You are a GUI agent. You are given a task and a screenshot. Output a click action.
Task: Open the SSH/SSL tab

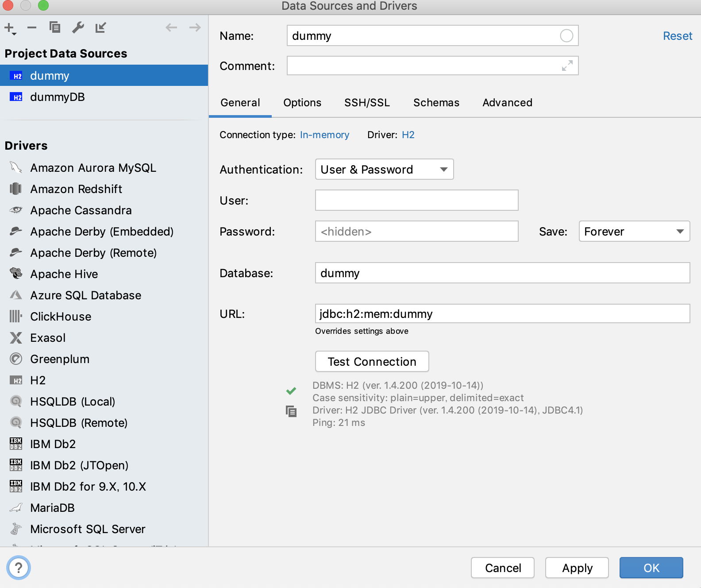[367, 103]
